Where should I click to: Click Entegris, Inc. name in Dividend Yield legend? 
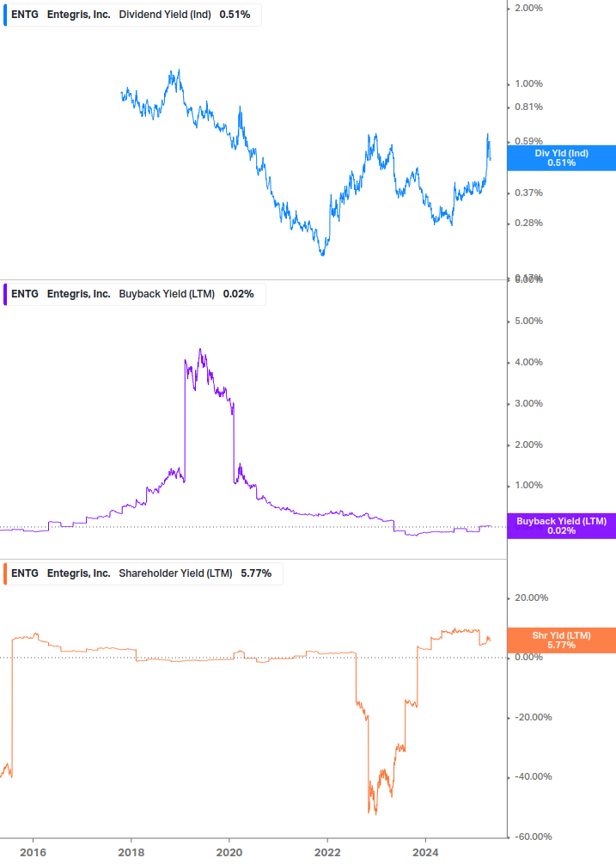[x=79, y=15]
